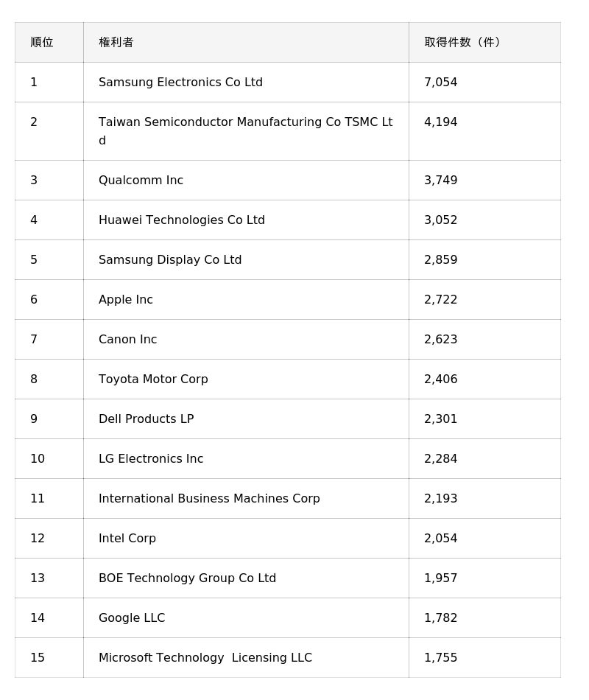Select the Apple Inc cell
The height and width of the screenshot is (700, 589).
click(126, 300)
